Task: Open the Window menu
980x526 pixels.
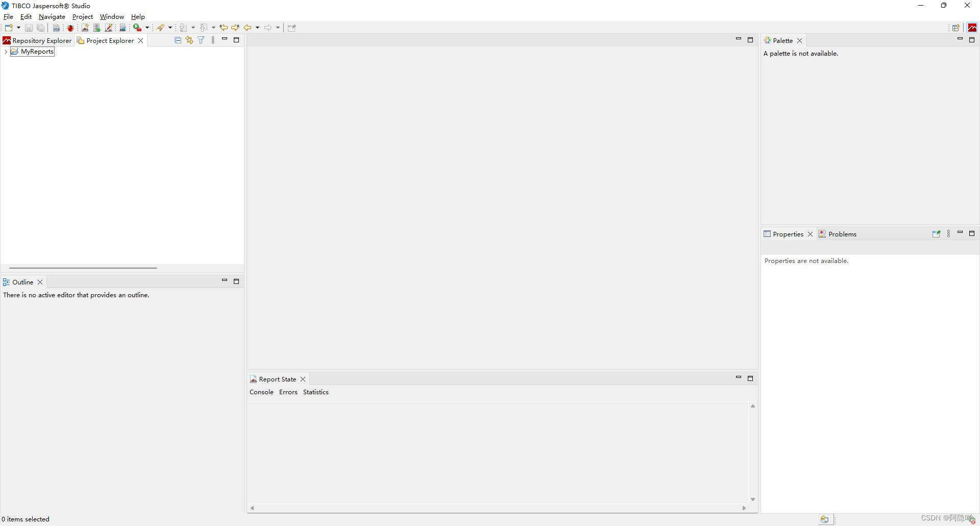Action: click(x=112, y=16)
